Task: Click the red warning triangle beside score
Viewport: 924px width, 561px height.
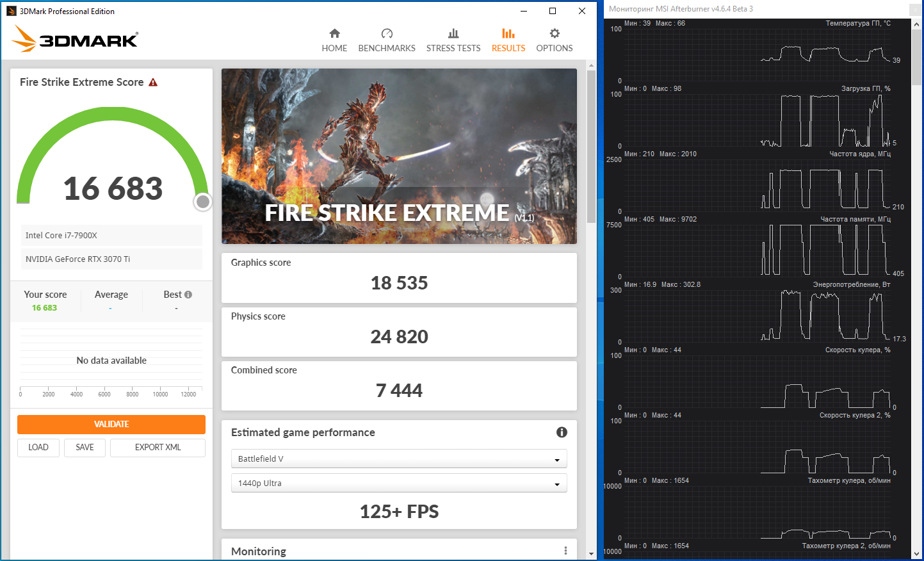Action: point(153,83)
